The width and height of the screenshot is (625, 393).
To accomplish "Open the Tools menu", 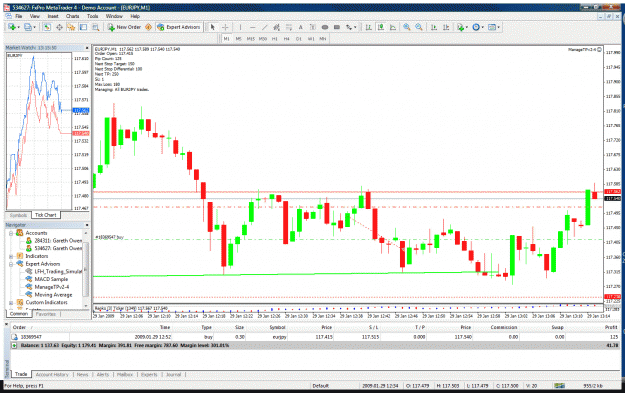I will click(x=92, y=16).
